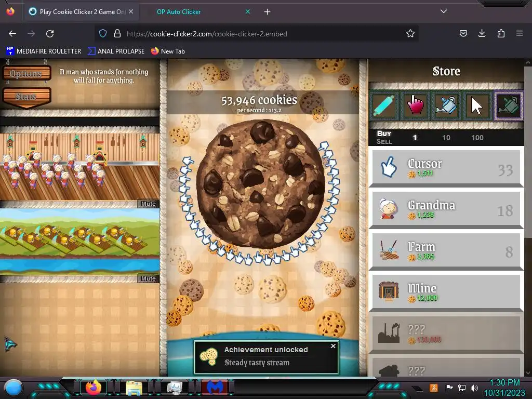Mute the grandma row
532x399 pixels.
coord(148,204)
